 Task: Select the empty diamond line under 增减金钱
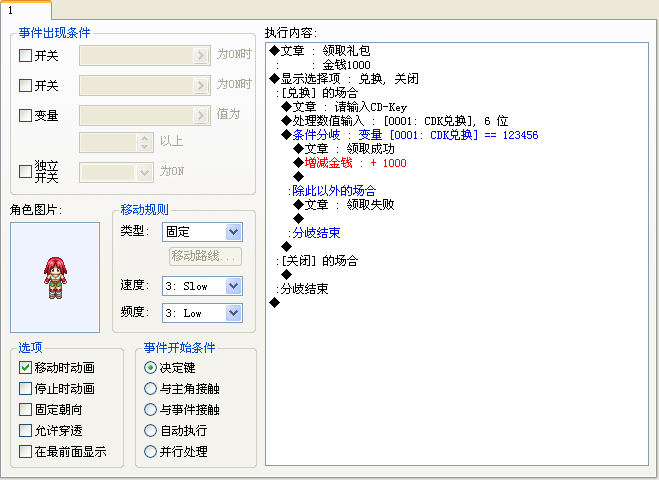click(x=298, y=177)
